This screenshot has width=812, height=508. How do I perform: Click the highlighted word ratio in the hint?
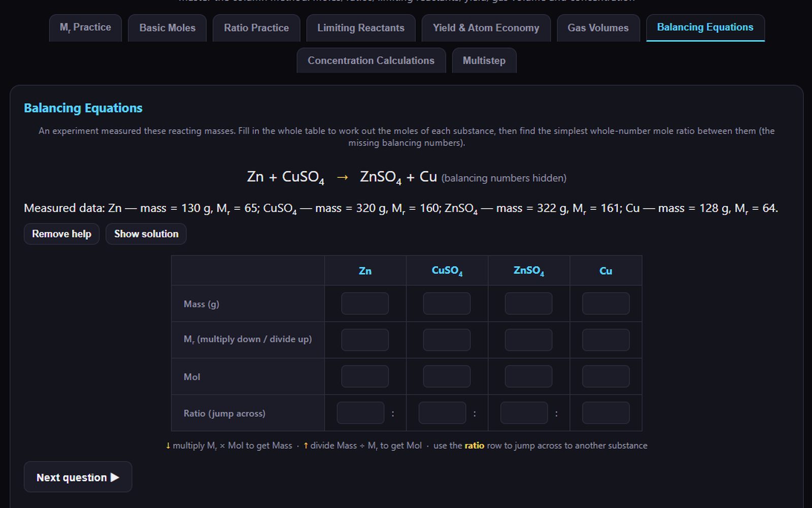point(474,446)
